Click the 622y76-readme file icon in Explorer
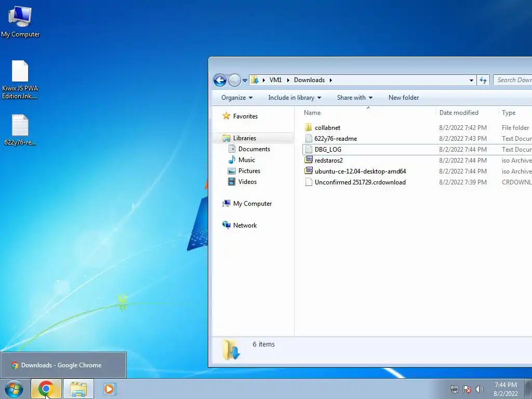The width and height of the screenshot is (532, 399). (x=309, y=138)
